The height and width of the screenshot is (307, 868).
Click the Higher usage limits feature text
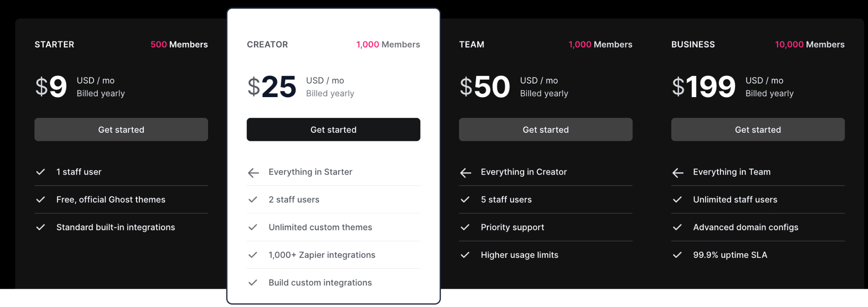(x=519, y=255)
